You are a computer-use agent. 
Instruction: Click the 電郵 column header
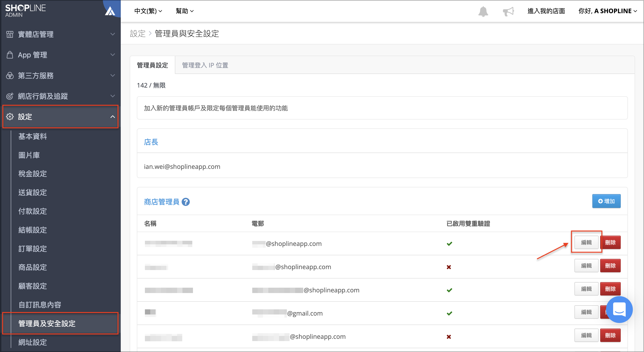(x=258, y=223)
